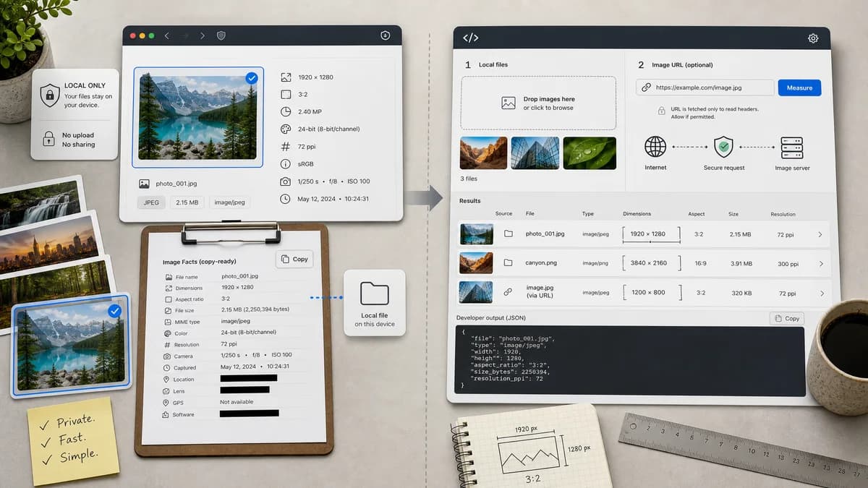Click the Copy button on the clipboard sheet

tap(294, 259)
